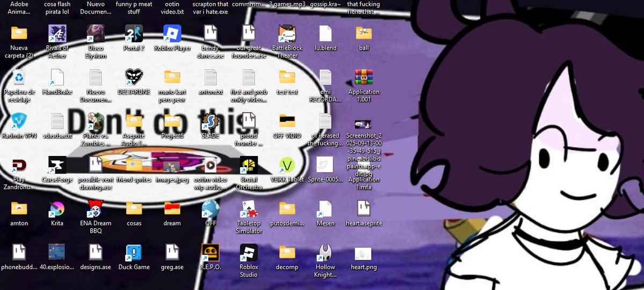This screenshot has height=290, width=644.
Task: Select the cosas folder icon
Action: click(x=134, y=209)
